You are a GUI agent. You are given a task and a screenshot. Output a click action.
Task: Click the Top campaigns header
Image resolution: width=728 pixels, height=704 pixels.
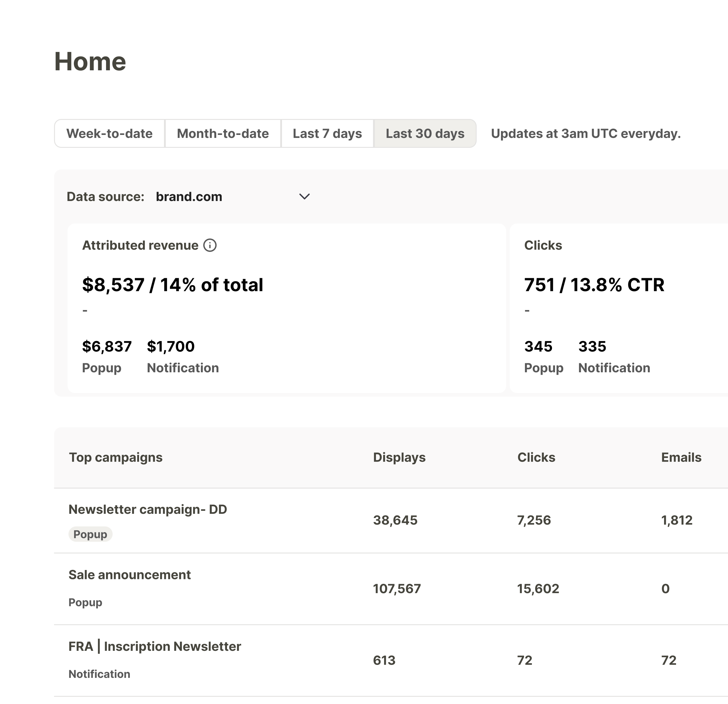(116, 457)
